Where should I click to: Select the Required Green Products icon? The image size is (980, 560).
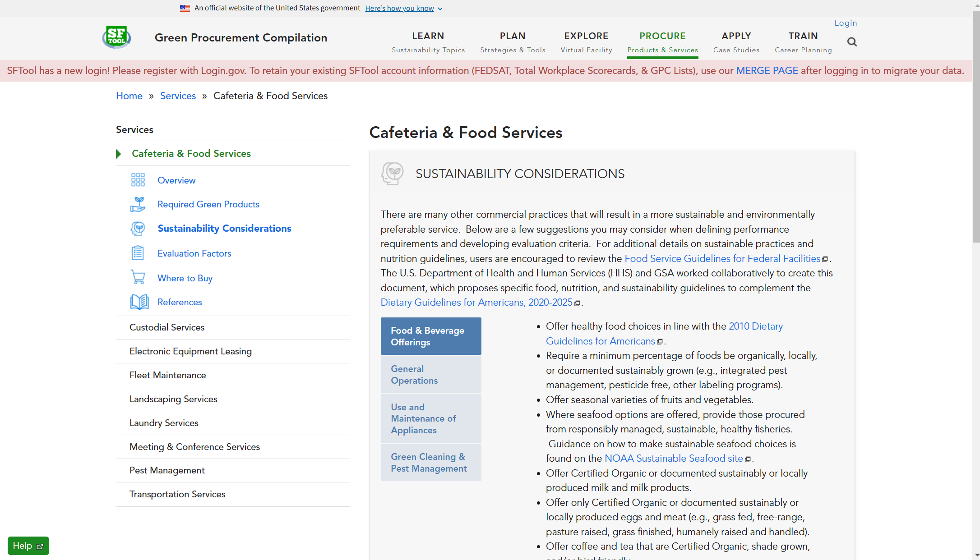[138, 204]
